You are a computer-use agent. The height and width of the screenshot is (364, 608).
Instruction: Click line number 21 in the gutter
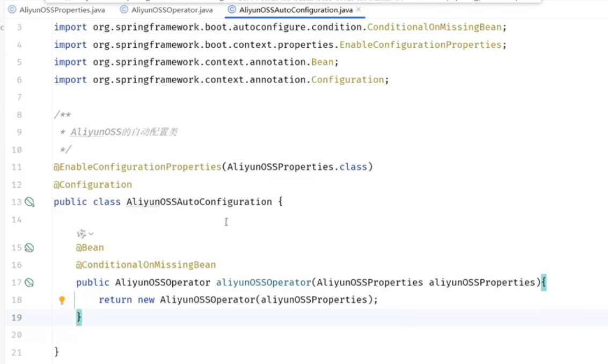17,353
